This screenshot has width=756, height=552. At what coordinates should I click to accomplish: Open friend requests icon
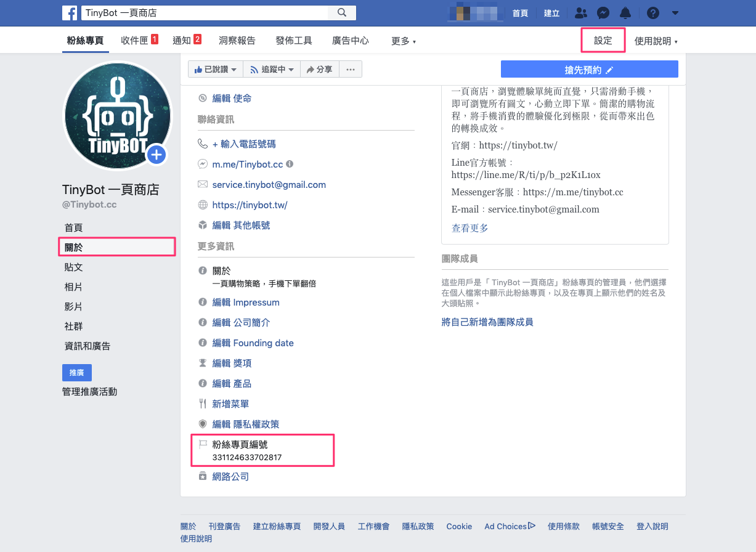pos(580,13)
